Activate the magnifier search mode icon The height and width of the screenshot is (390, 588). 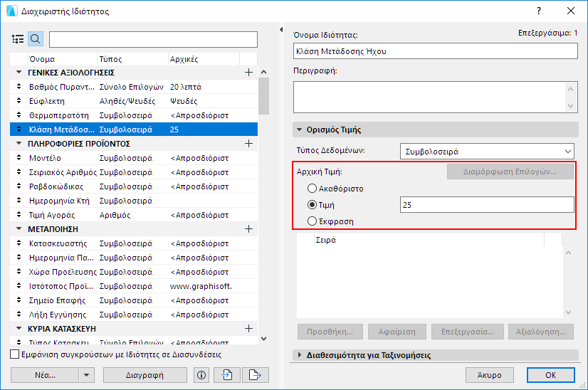(x=36, y=39)
